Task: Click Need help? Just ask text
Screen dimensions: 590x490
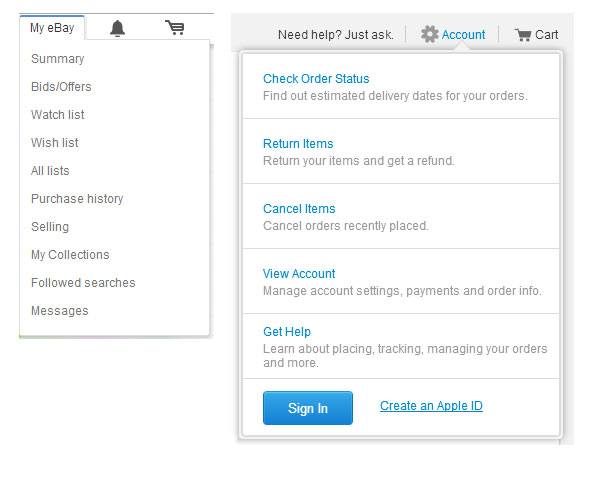Action: 336,35
